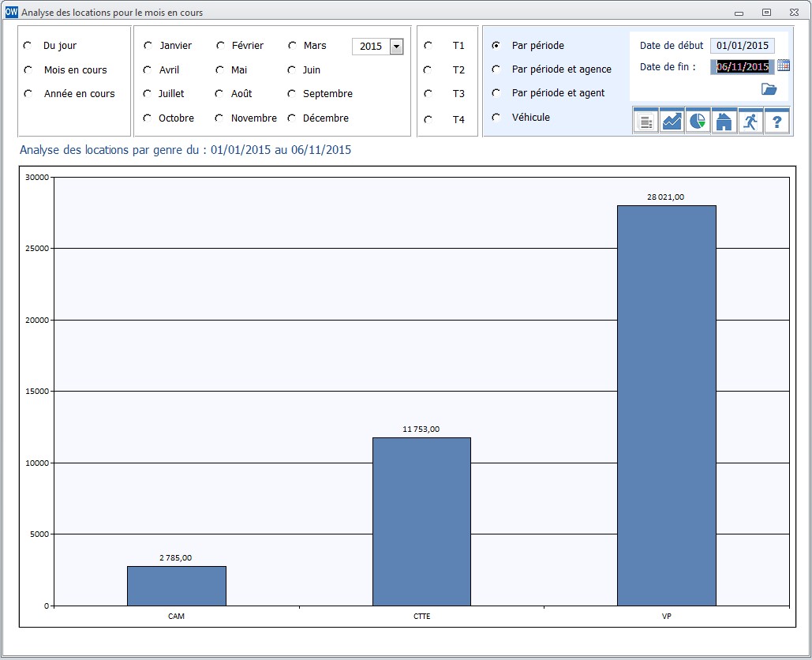Pick the Avril radio button
812x660 pixels.
(x=147, y=69)
